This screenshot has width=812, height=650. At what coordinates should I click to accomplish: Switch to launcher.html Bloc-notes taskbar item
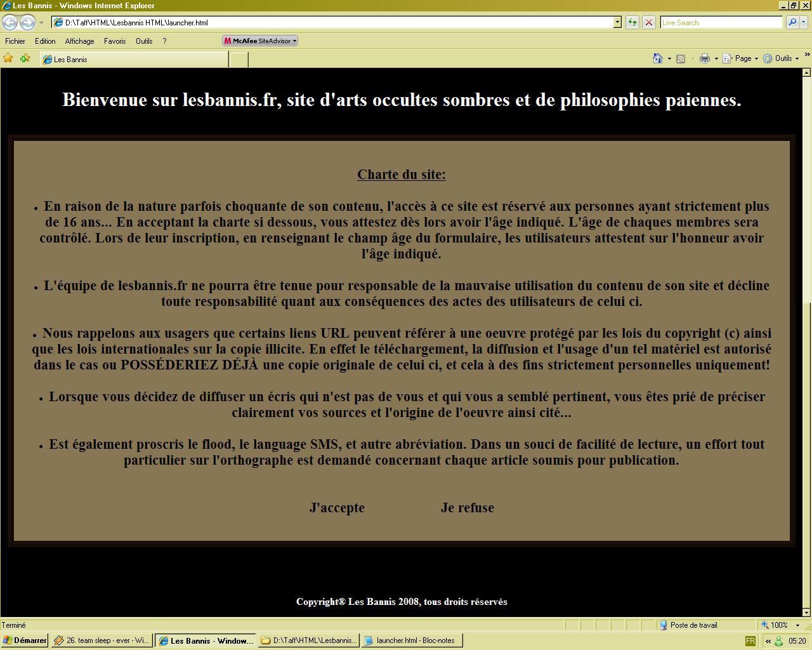412,640
